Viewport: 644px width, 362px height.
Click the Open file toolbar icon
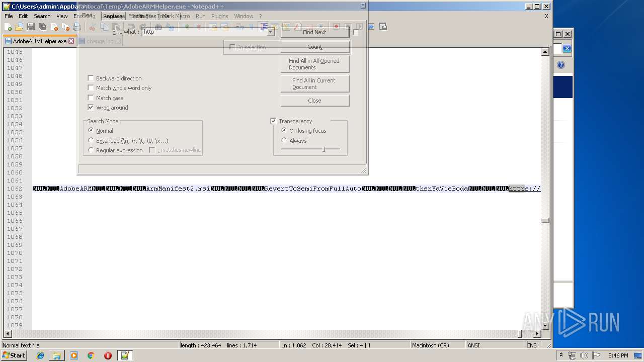pos(19,27)
